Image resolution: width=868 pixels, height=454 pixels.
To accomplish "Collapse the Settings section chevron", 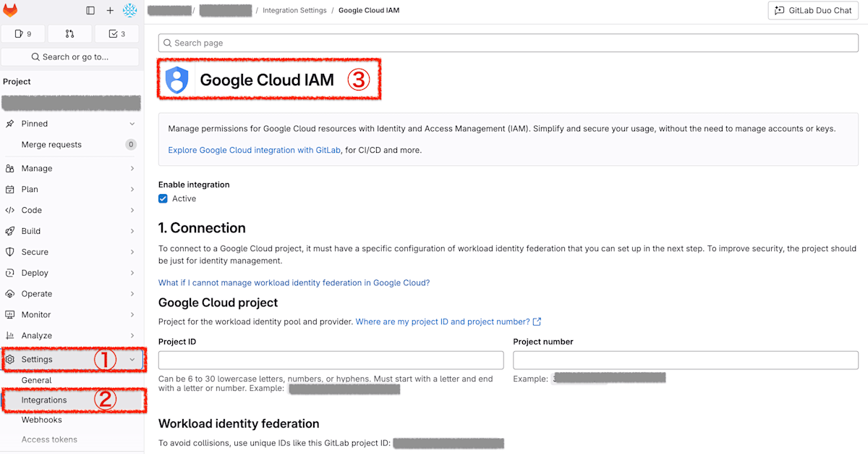I will pyautogui.click(x=132, y=360).
